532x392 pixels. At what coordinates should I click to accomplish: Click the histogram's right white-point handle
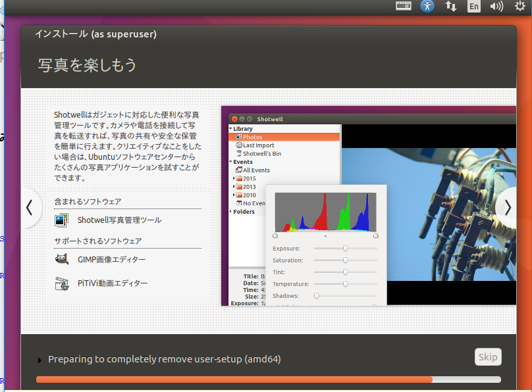pyautogui.click(x=376, y=235)
